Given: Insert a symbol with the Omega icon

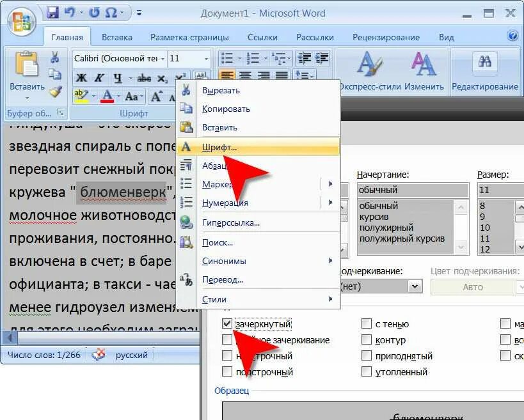Looking at the screenshot, I should click(x=111, y=13).
